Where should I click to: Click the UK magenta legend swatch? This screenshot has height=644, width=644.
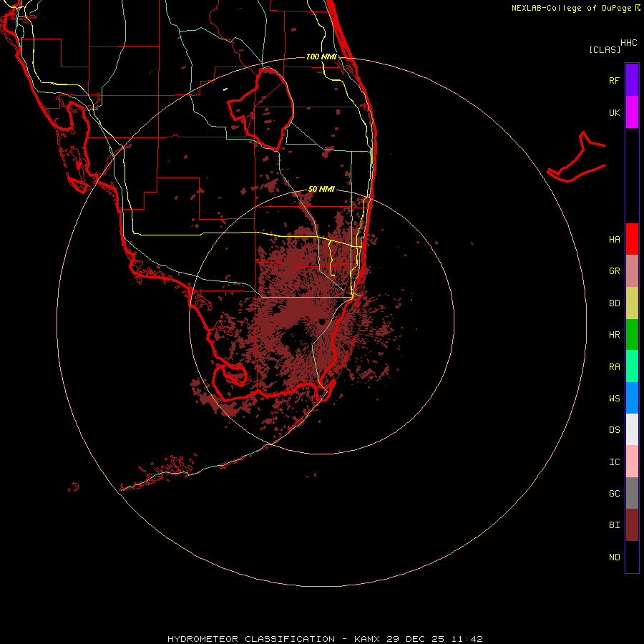point(632,112)
